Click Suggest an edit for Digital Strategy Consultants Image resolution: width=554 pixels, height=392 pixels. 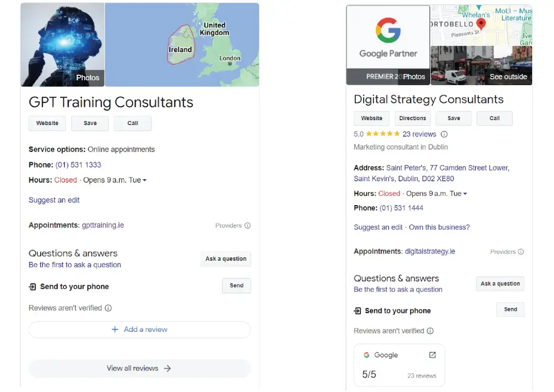coord(378,227)
